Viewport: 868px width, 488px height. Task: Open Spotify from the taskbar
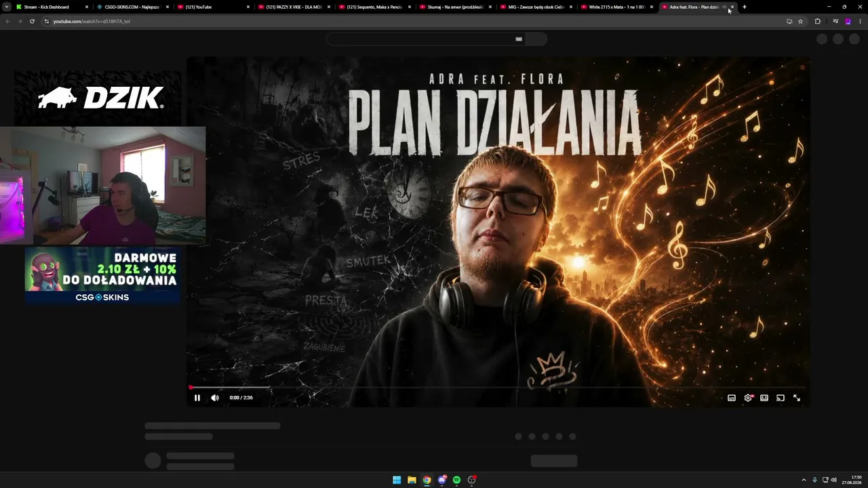pyautogui.click(x=456, y=480)
